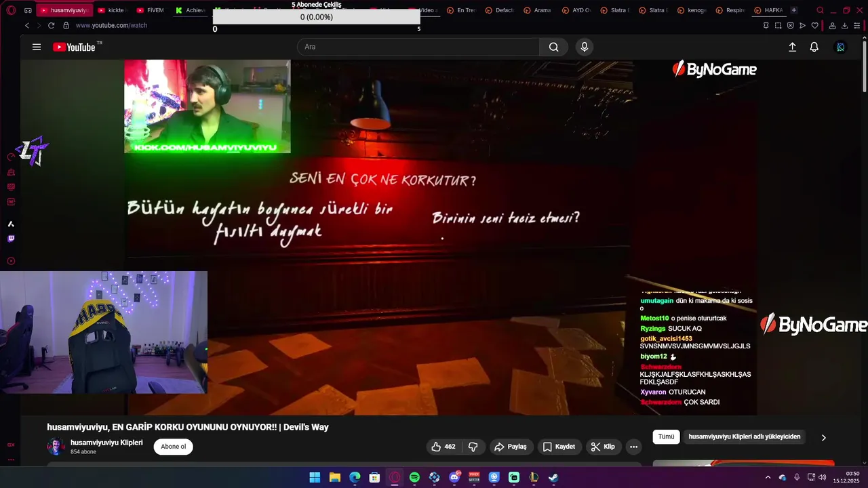Subscribe with the Abone ol button

[174, 447]
